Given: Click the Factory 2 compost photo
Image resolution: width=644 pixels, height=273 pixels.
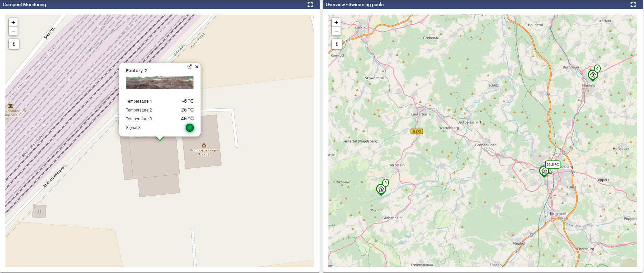Looking at the screenshot, I should click(x=160, y=82).
